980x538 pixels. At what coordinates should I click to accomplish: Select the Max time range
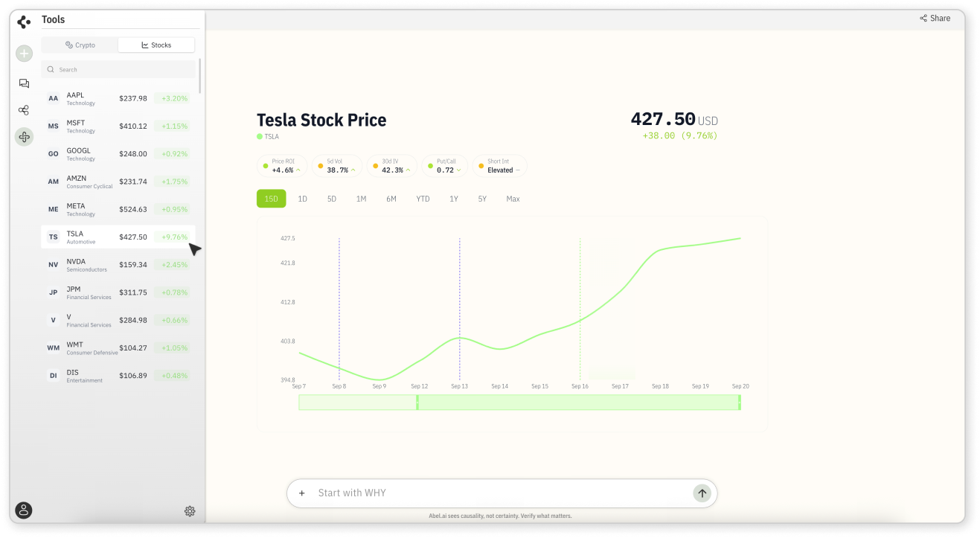tap(513, 199)
